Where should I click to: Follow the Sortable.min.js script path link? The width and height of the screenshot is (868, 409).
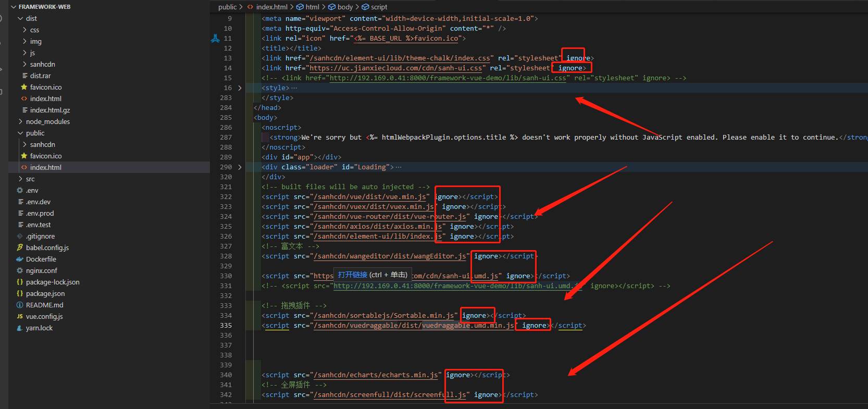(384, 316)
